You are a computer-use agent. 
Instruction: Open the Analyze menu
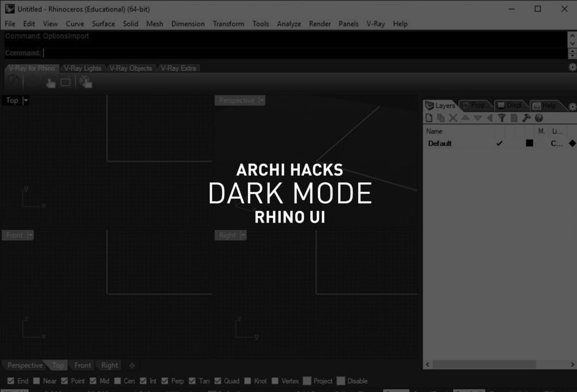[289, 24]
